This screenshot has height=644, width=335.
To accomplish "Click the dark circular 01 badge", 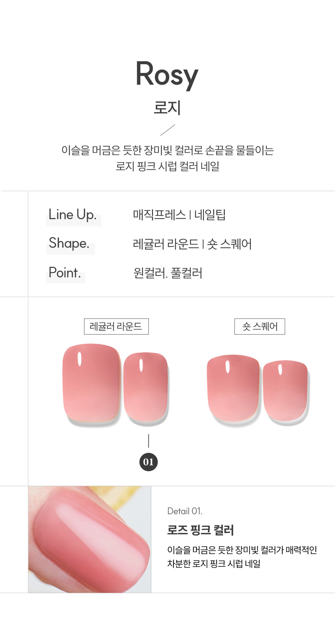I will (x=148, y=462).
